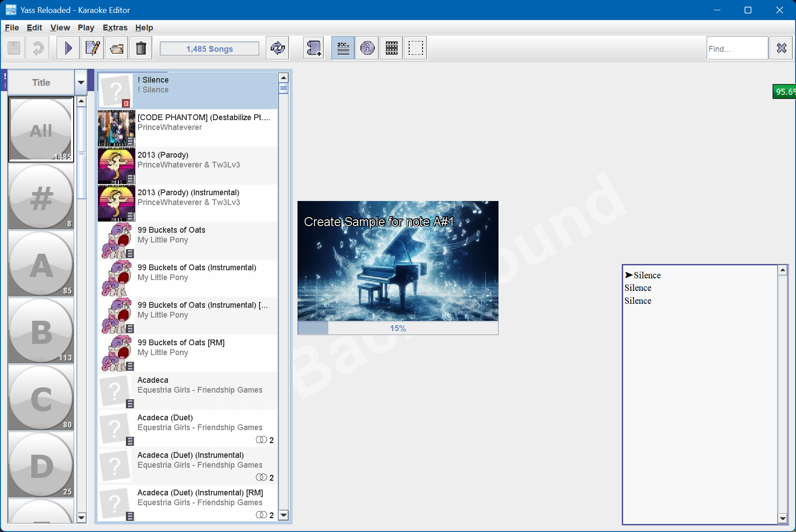The width and height of the screenshot is (796, 532).
Task: Open the song editor with the pencil icon
Action: pos(92,48)
